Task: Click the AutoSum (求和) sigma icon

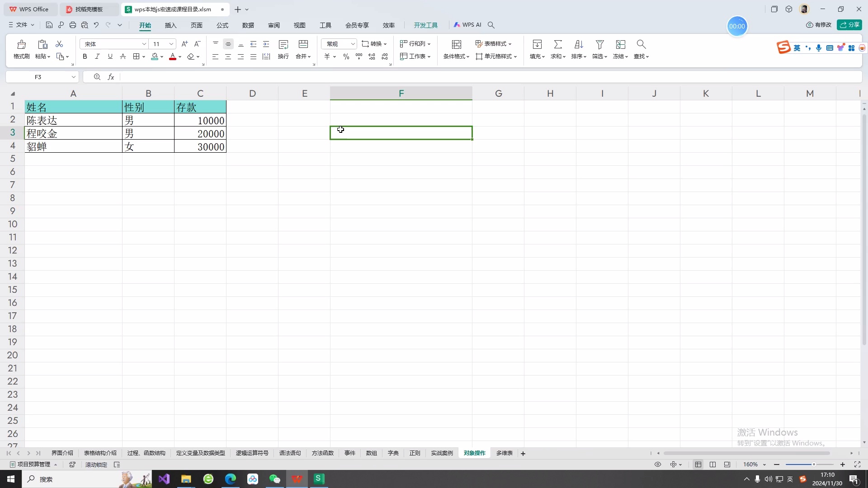Action: [x=558, y=44]
